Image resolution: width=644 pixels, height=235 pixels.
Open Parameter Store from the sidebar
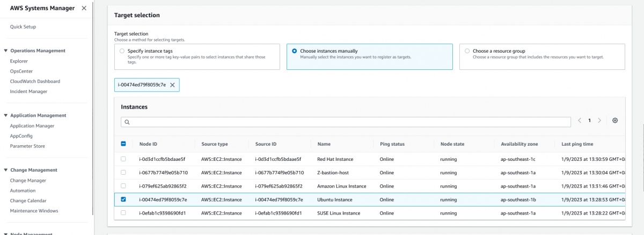point(27,146)
